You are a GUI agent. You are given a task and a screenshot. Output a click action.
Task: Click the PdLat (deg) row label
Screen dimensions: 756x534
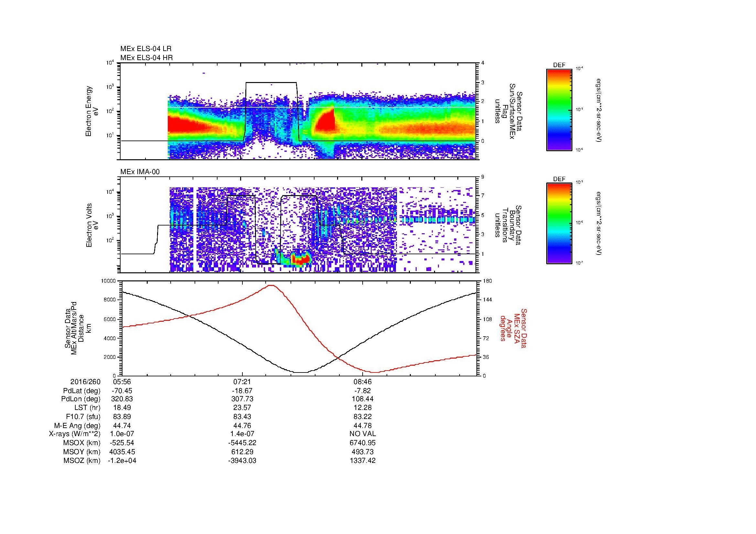pos(81,391)
